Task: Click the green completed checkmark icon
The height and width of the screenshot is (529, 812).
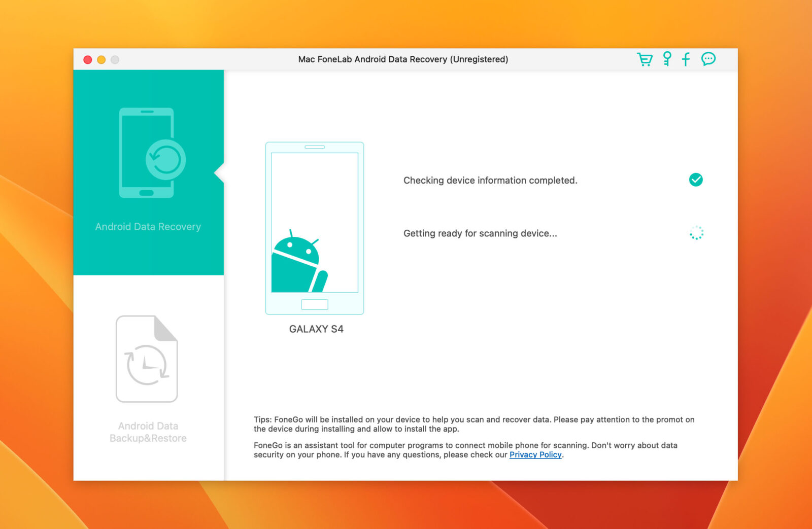Action: 696,180
